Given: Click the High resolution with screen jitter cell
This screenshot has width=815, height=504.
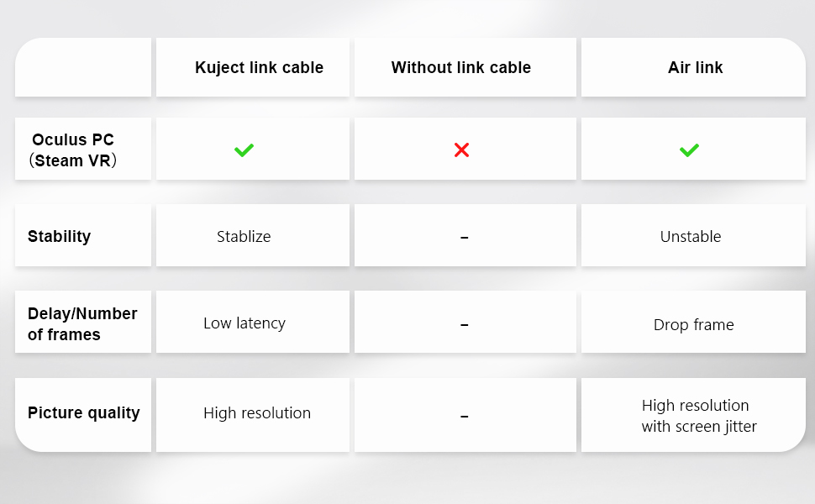Looking at the screenshot, I should click(698, 416).
